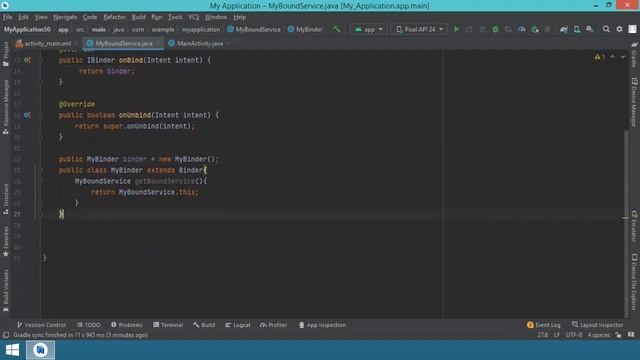The width and height of the screenshot is (640, 360).
Task: Click Android Studio taskbar icon
Action: coord(40,350)
